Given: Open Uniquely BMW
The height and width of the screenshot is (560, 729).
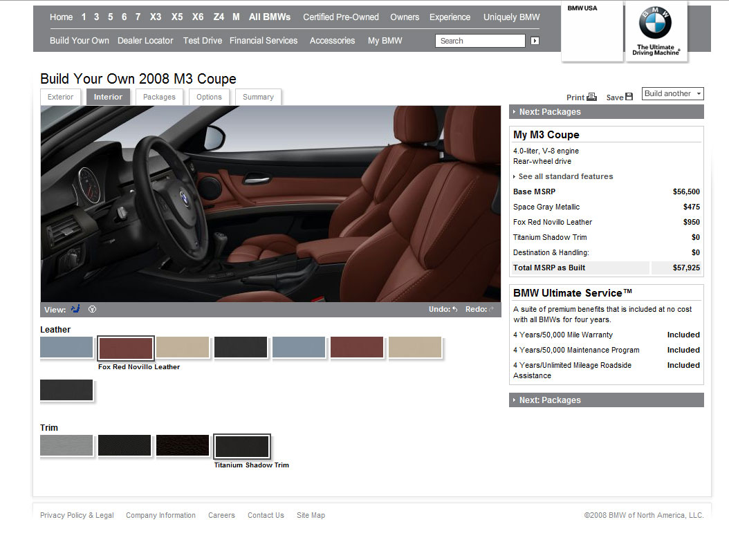Looking at the screenshot, I should (511, 17).
